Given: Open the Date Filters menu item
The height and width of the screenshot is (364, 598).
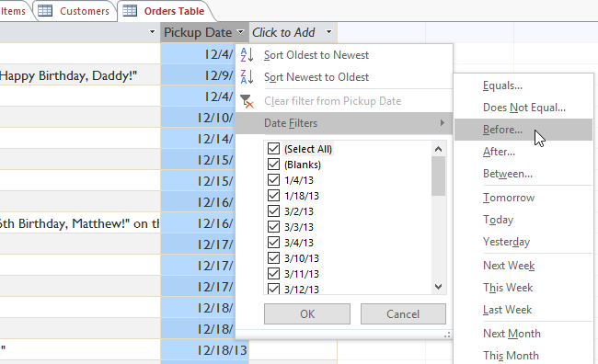Looking at the screenshot, I should 344,123.
